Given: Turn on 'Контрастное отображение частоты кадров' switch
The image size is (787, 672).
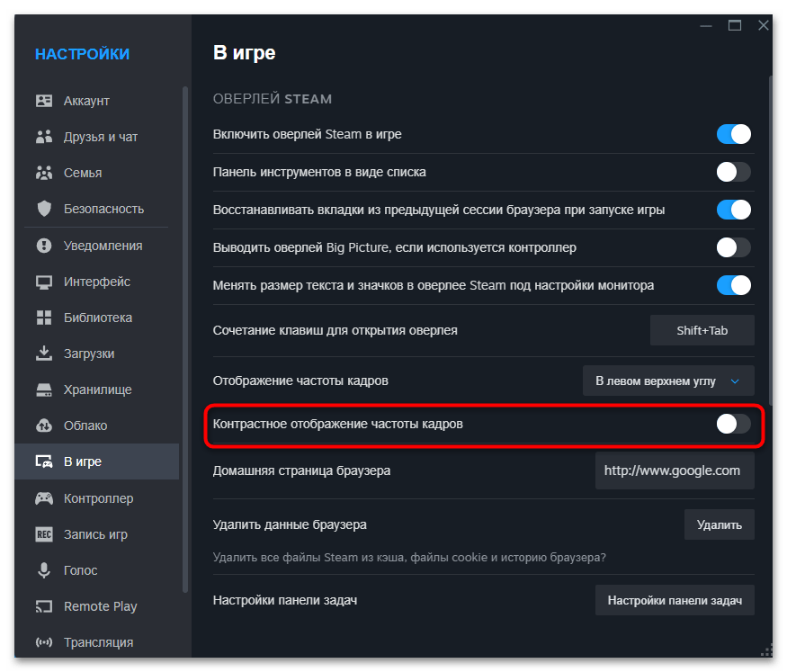Looking at the screenshot, I should (x=733, y=424).
